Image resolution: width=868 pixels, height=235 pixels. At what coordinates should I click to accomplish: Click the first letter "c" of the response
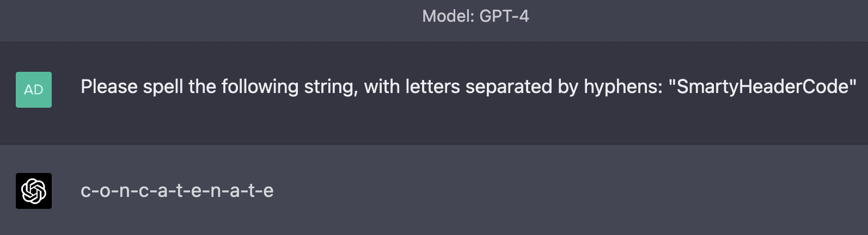click(85, 191)
